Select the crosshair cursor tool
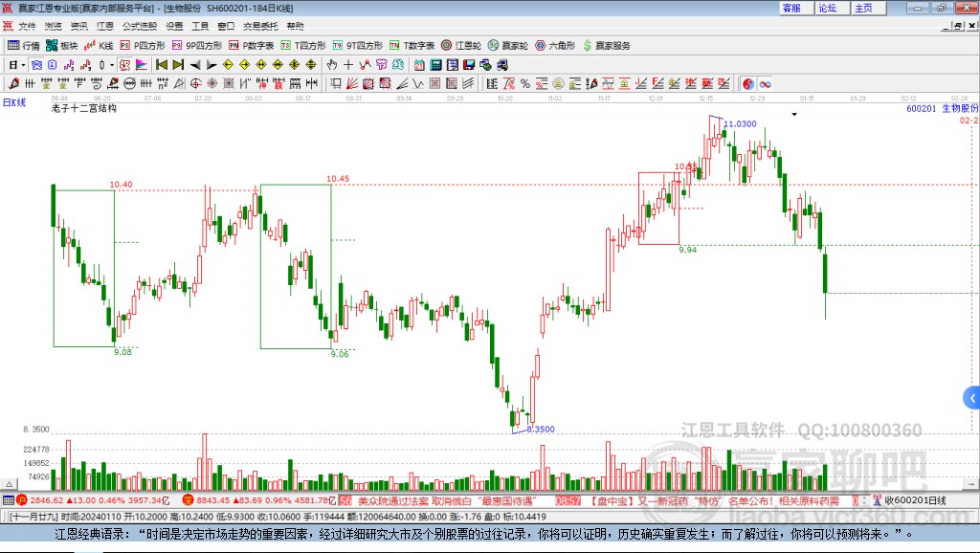This screenshot has width=980, height=553. 348,65
